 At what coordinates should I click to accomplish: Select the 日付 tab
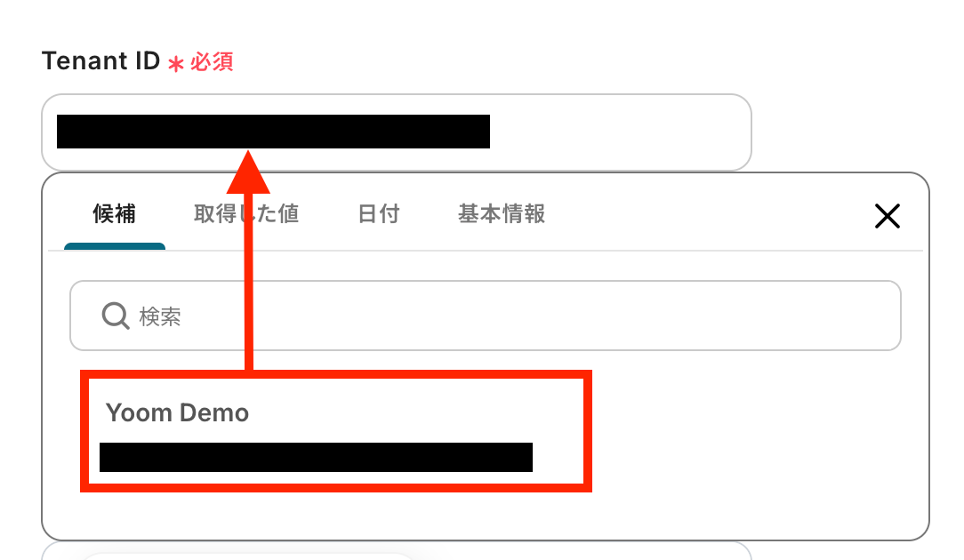pos(379,214)
